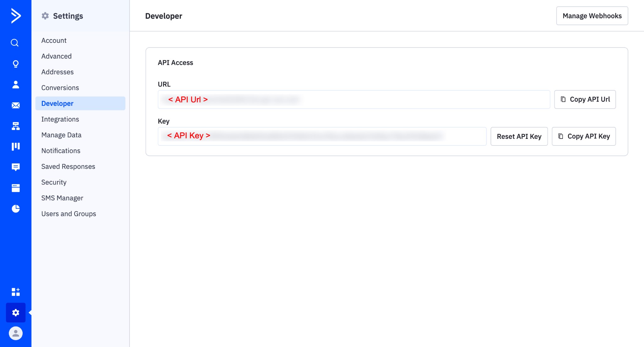Open Deals pipeline board icon

click(15, 146)
